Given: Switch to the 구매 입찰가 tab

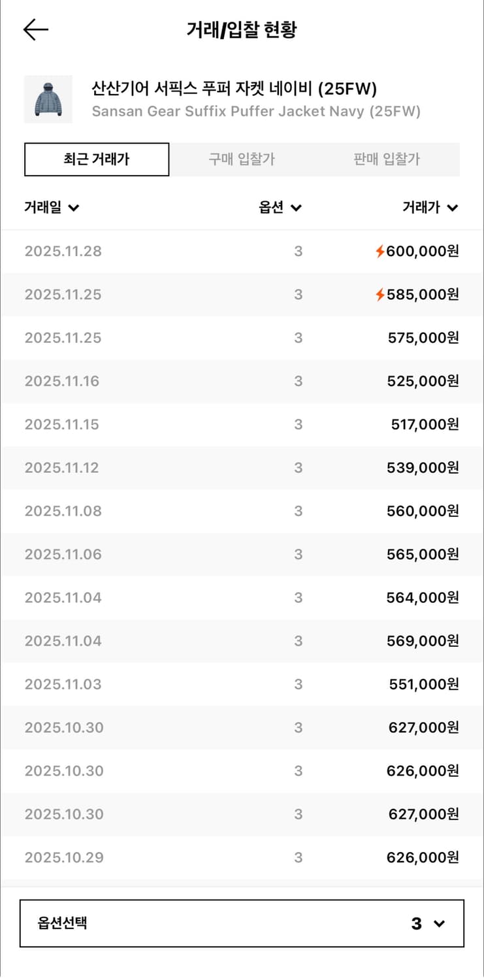Looking at the screenshot, I should (242, 159).
